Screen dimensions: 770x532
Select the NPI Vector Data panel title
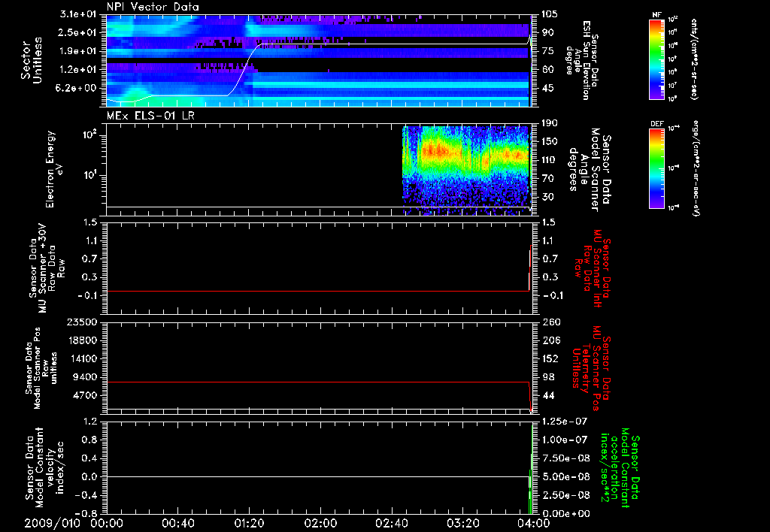153,8
